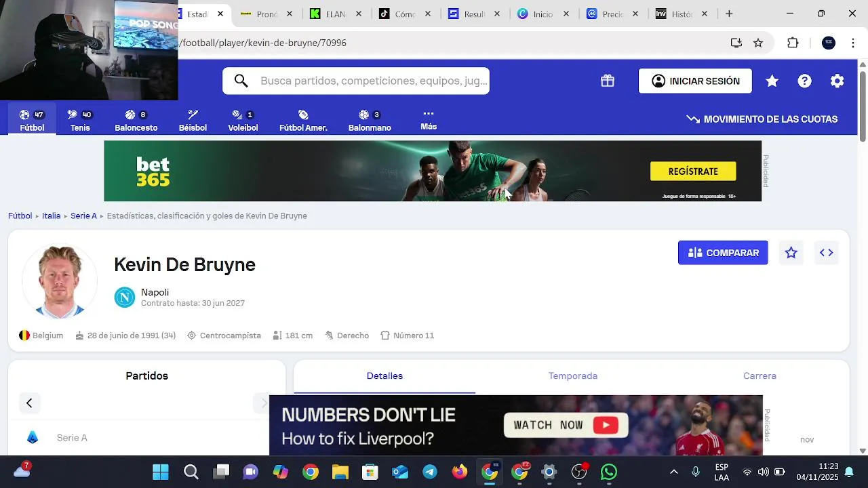Open site settings gear icon
The height and width of the screenshot is (488, 868).
pyautogui.click(x=837, y=81)
